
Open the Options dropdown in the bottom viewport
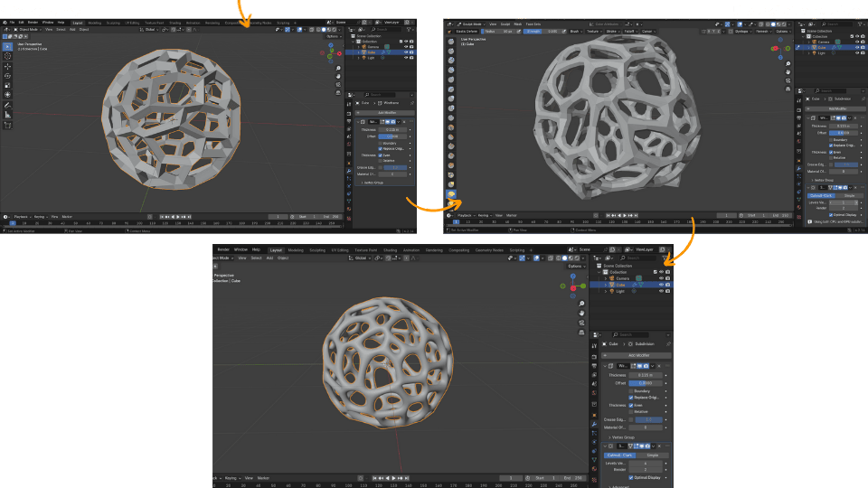tap(577, 267)
